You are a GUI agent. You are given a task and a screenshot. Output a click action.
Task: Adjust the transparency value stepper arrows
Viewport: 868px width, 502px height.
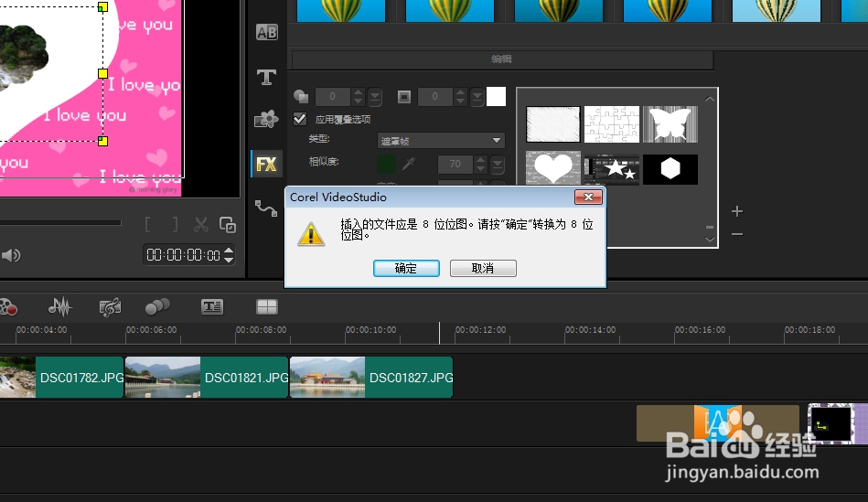(359, 97)
